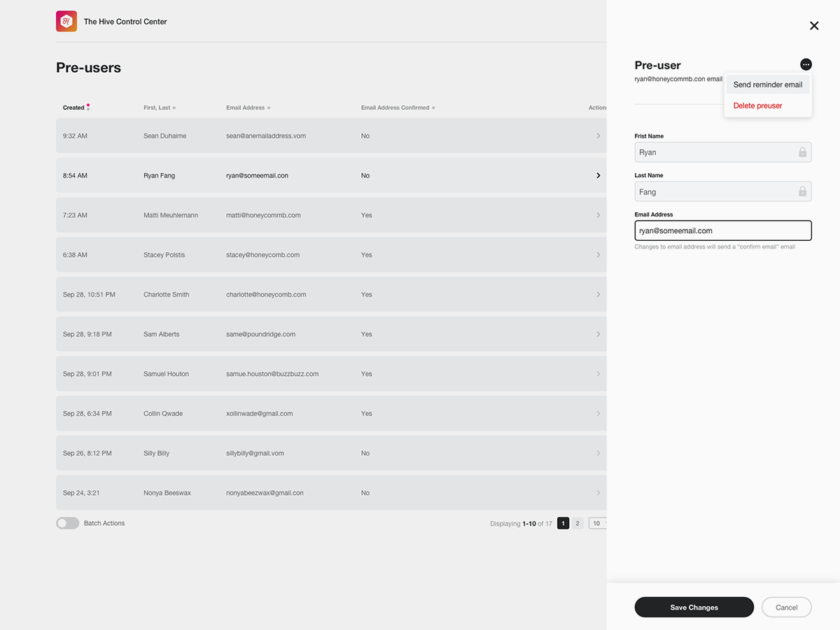Click sort indicator next to First, Last header
This screenshot has height=630, width=840.
tap(174, 108)
